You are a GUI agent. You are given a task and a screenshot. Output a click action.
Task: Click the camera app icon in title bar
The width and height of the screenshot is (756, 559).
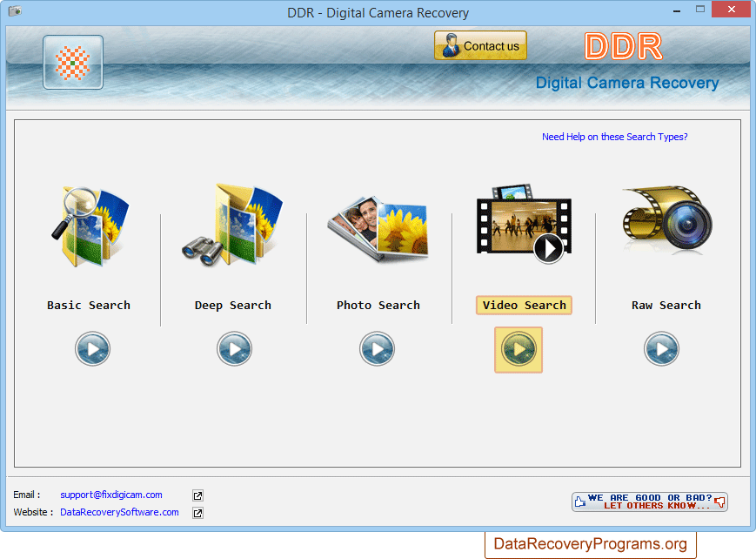[x=15, y=10]
